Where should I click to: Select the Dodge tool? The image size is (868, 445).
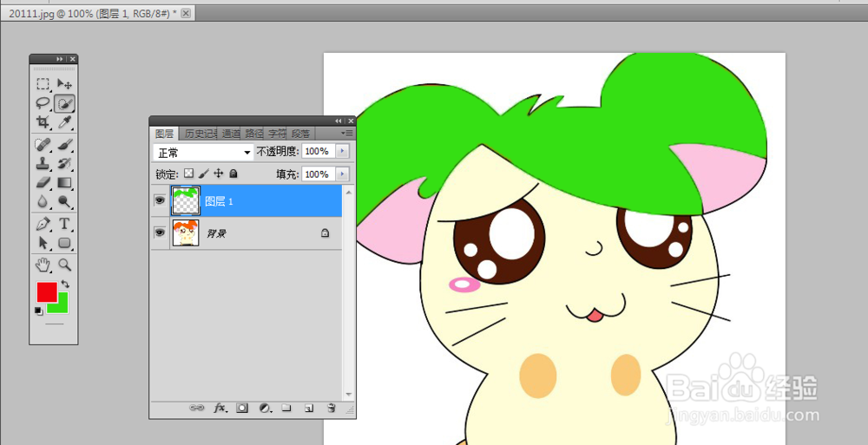(65, 201)
